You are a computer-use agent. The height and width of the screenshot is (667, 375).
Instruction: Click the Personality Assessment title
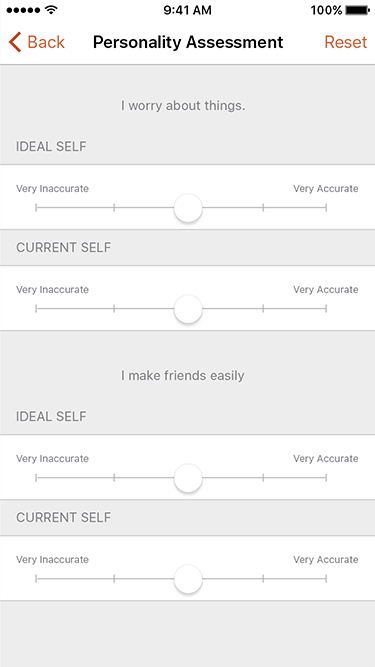tap(188, 43)
